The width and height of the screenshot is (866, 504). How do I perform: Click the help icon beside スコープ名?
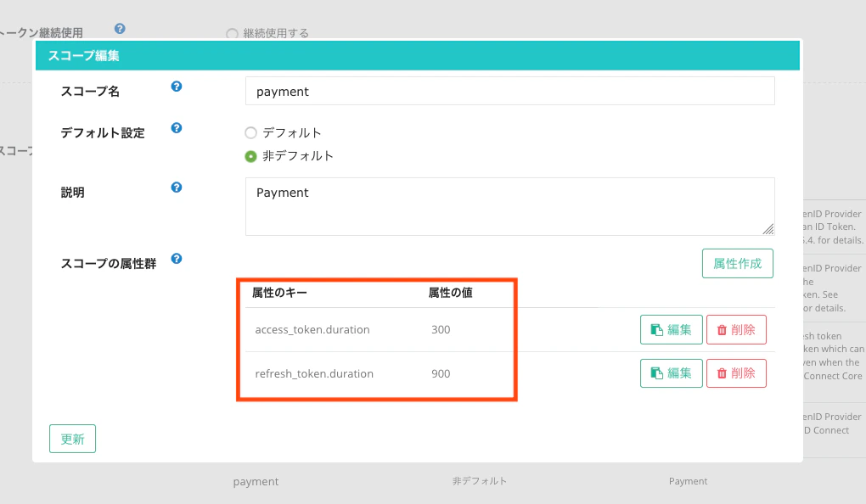coord(176,86)
